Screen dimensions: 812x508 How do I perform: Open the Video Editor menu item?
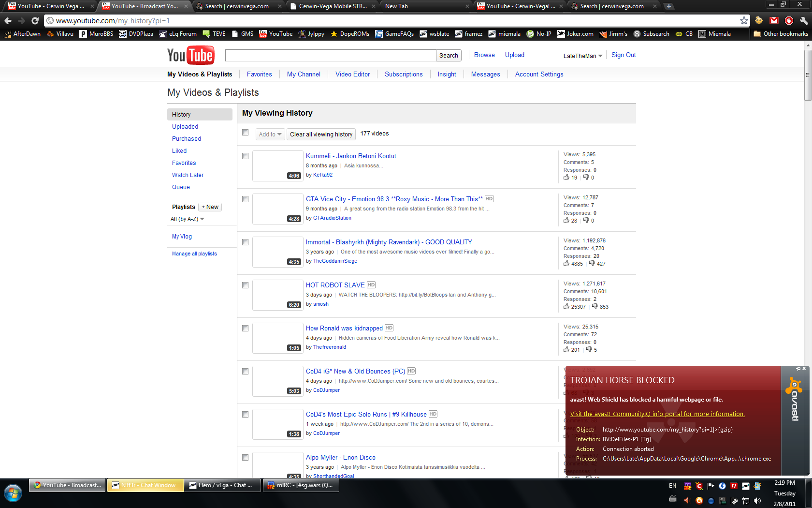[x=353, y=74]
